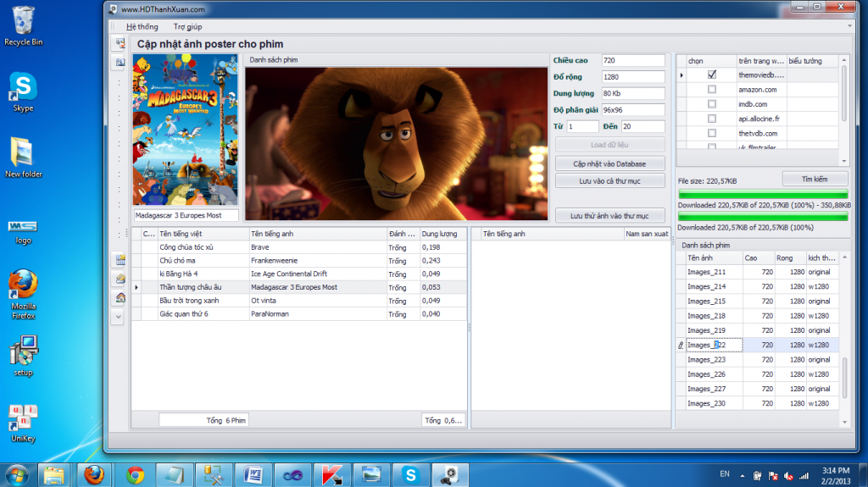This screenshot has height=487, width=868.
Task: Click the image list's down scroll arrow
Action: pos(844,423)
